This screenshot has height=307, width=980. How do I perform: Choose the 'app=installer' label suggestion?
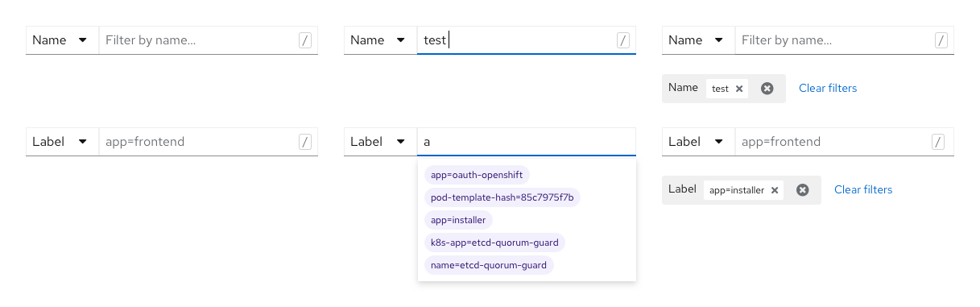pos(459,220)
